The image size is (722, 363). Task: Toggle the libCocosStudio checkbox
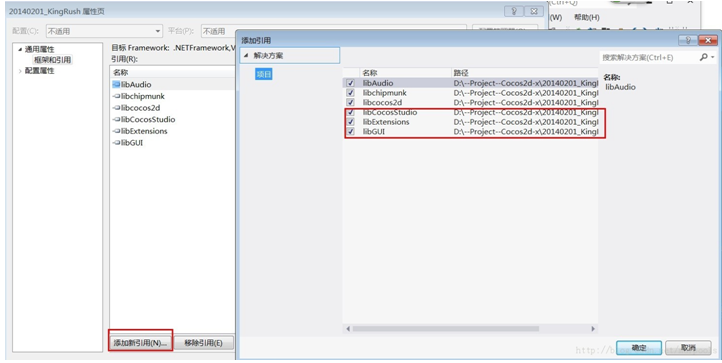[x=351, y=112]
